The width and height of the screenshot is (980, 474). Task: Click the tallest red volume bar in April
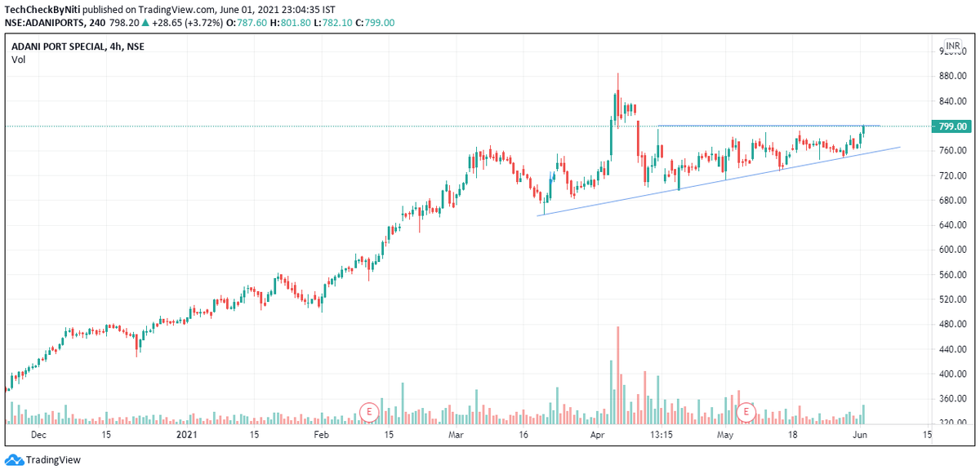(x=617, y=374)
